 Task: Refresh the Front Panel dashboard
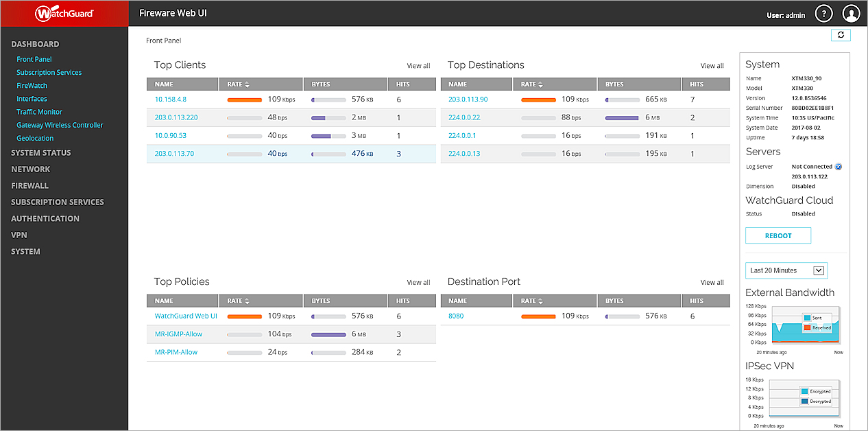tap(841, 35)
